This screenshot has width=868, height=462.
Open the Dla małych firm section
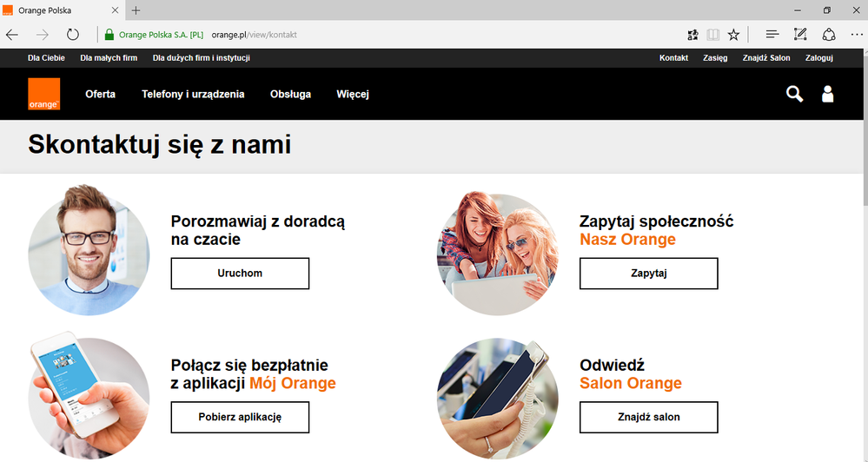pyautogui.click(x=109, y=57)
